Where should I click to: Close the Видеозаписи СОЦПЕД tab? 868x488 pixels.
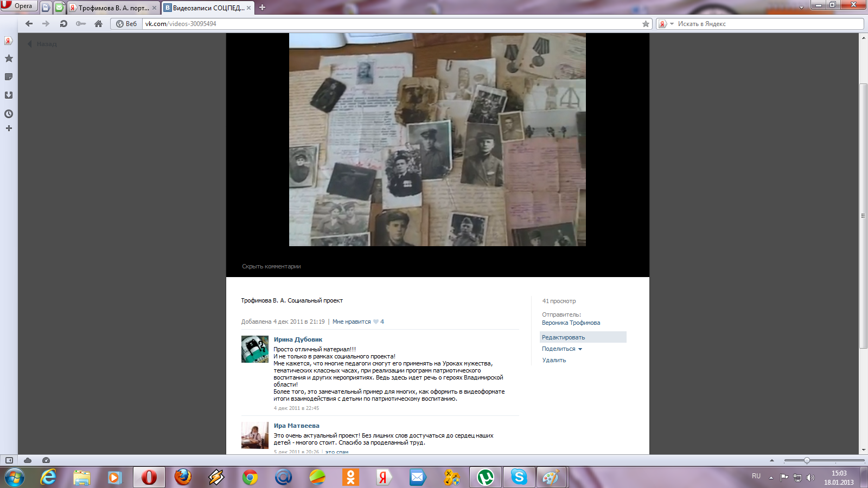coord(249,8)
